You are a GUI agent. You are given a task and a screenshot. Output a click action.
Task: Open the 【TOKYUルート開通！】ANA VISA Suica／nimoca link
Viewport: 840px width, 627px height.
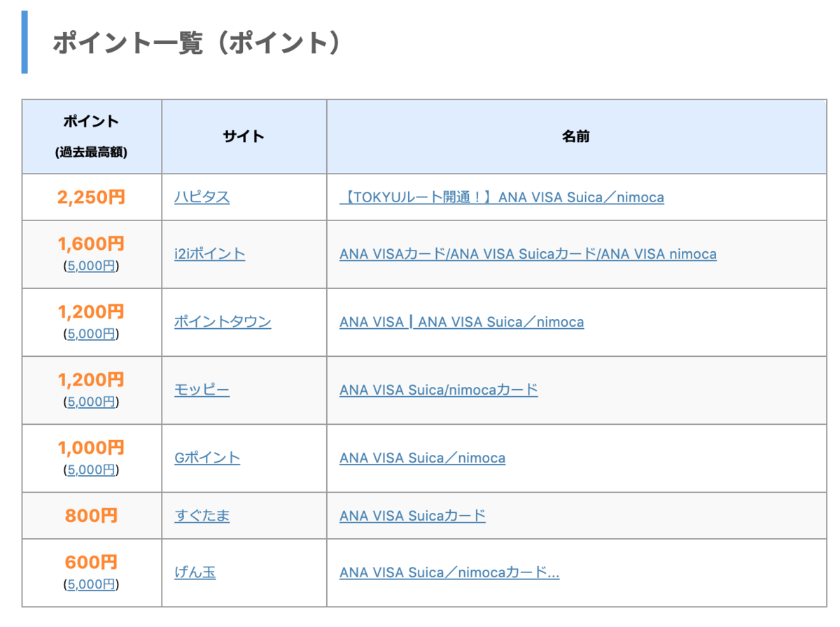pyautogui.click(x=502, y=197)
